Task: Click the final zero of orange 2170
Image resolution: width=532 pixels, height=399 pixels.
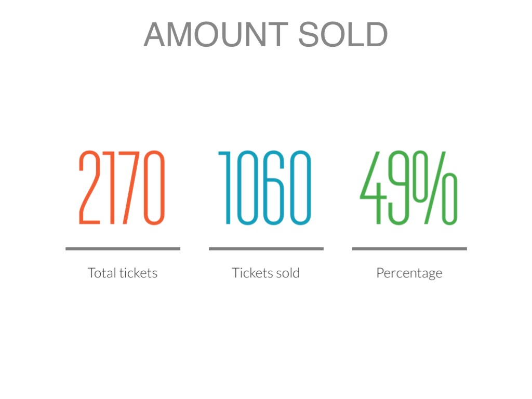Action: [154, 188]
